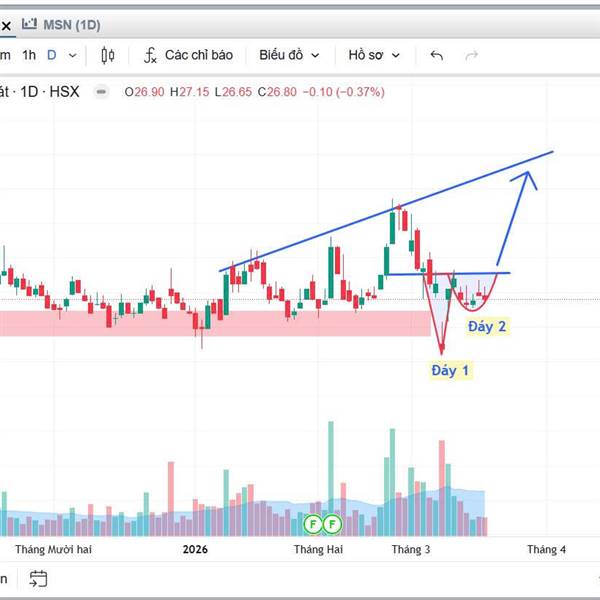Open the Biểu đồ dropdown
Viewport: 600px width, 600px height.
[289, 55]
